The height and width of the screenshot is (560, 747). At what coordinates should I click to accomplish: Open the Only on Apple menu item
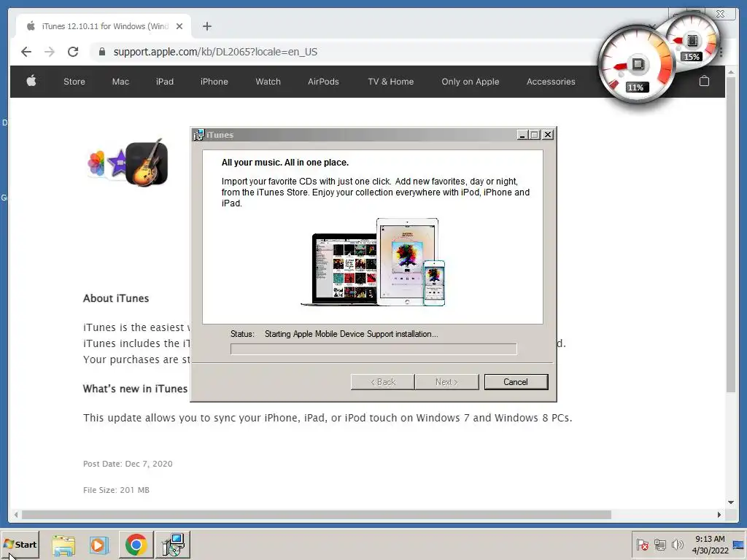coord(471,82)
